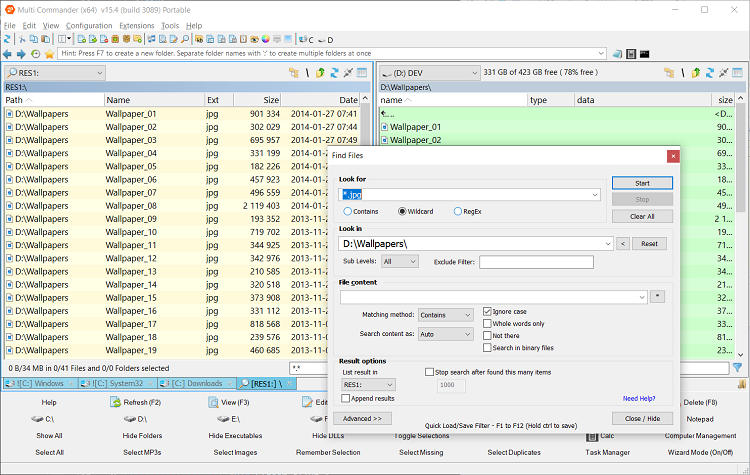Image resolution: width=750 pixels, height=475 pixels.
Task: Click the back navigation arrow icon
Action: pos(8,53)
